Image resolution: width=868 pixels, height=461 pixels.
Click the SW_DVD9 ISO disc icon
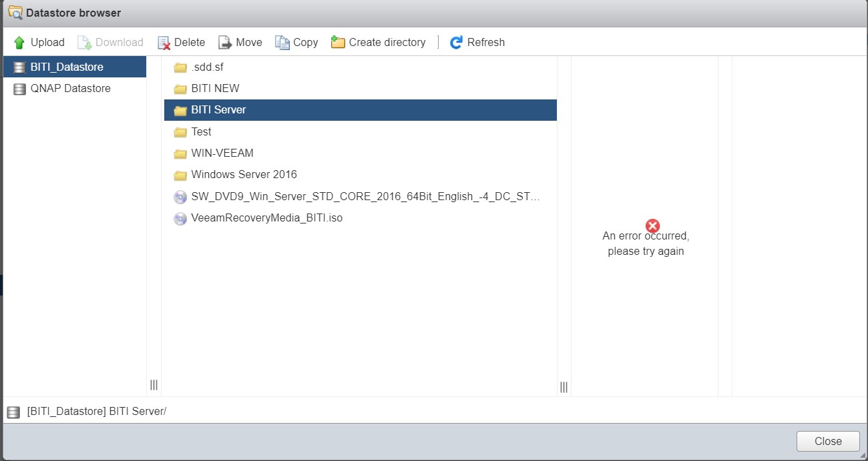[x=180, y=197]
